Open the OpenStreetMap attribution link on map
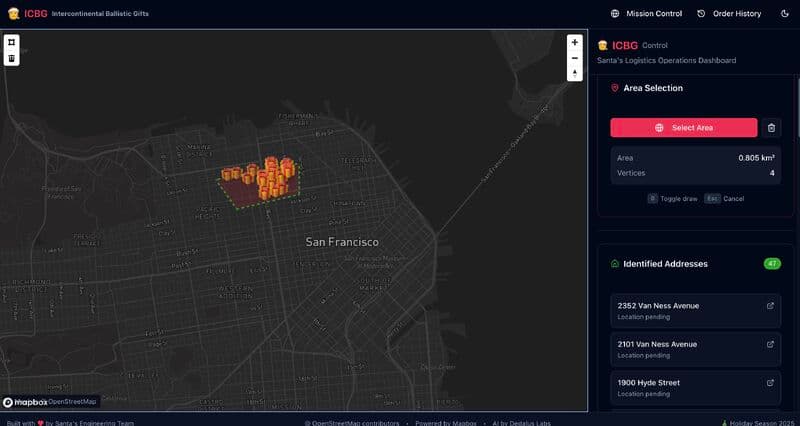This screenshot has width=800, height=426. (75, 402)
